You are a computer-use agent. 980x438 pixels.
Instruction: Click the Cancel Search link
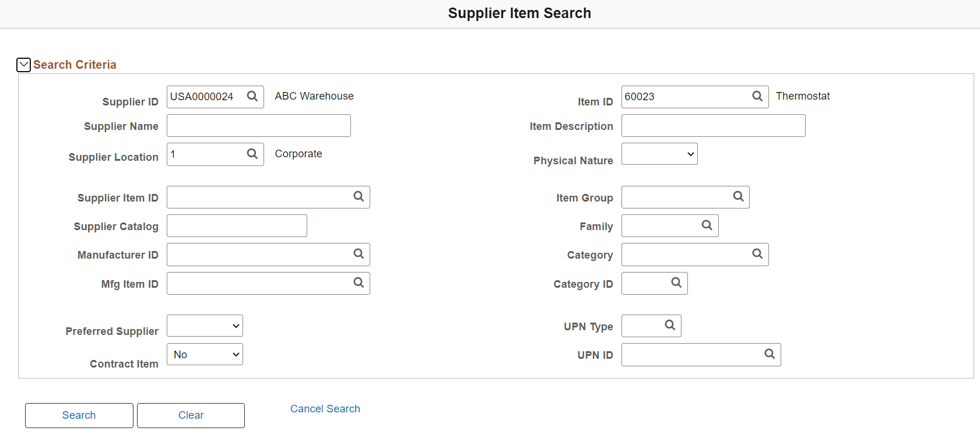pyautogui.click(x=325, y=409)
